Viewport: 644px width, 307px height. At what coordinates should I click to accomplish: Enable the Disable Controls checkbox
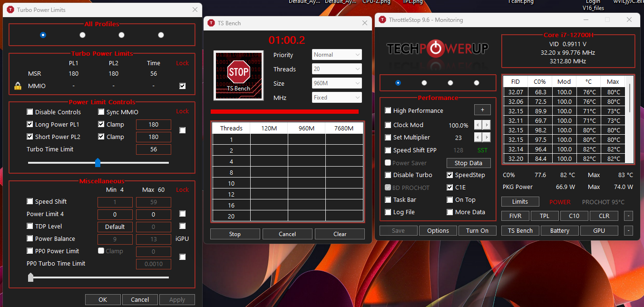point(30,112)
